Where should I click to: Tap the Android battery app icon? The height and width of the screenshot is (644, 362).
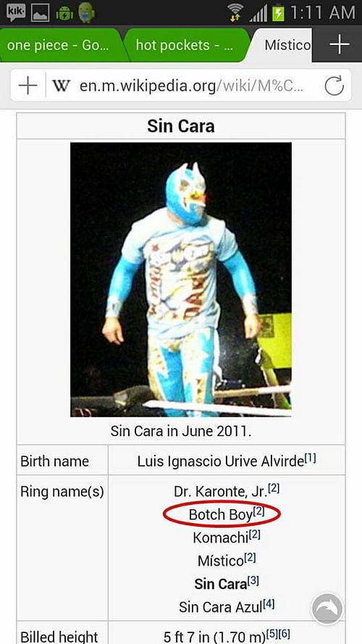65,13
